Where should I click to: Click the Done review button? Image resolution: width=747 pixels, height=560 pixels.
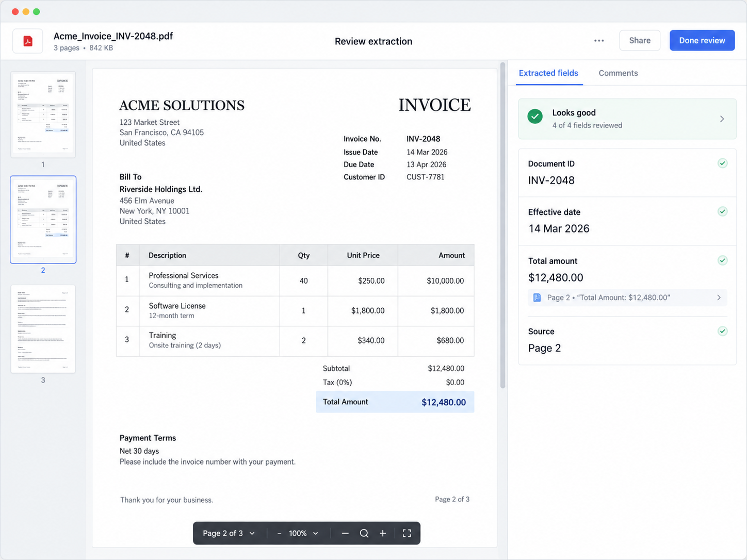pos(702,40)
